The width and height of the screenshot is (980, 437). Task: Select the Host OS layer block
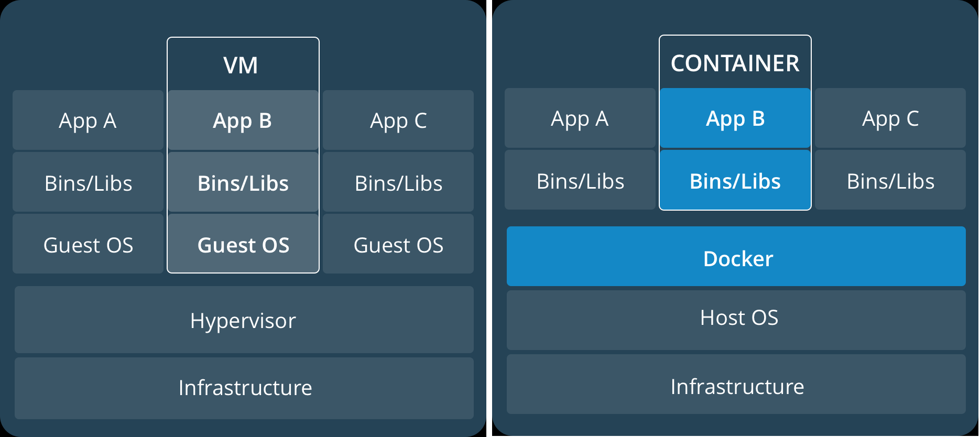point(736,319)
